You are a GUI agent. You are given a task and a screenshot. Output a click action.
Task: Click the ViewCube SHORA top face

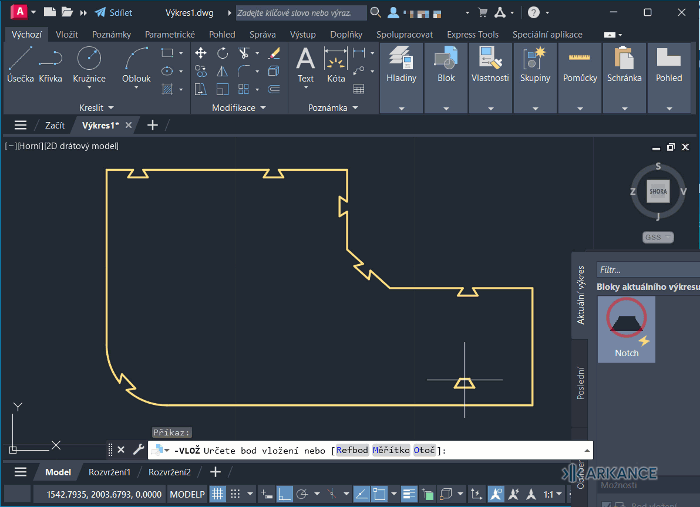(658, 191)
